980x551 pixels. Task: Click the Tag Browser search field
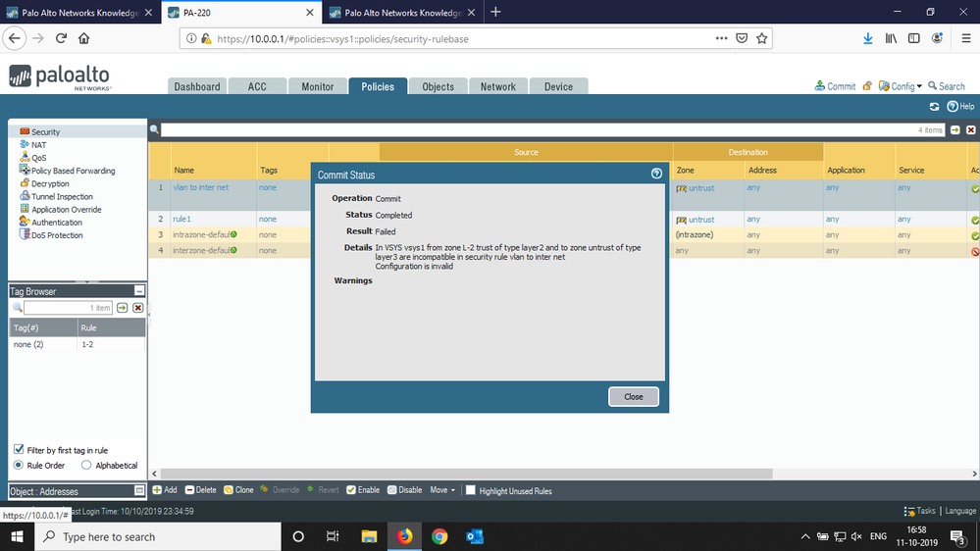click(x=68, y=307)
